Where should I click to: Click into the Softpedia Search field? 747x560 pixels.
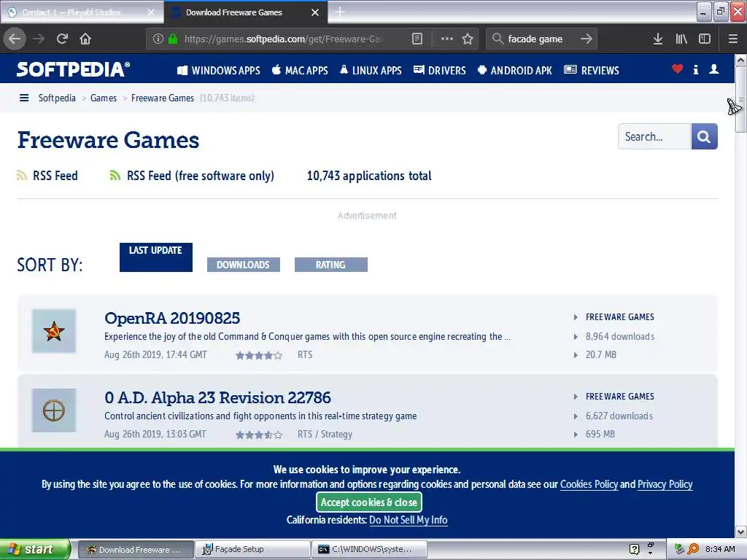pos(654,136)
